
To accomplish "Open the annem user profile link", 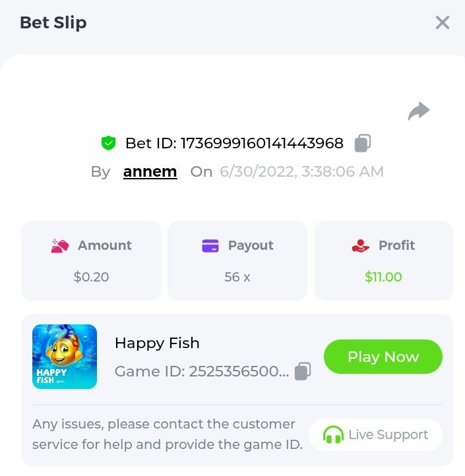I will pos(150,171).
